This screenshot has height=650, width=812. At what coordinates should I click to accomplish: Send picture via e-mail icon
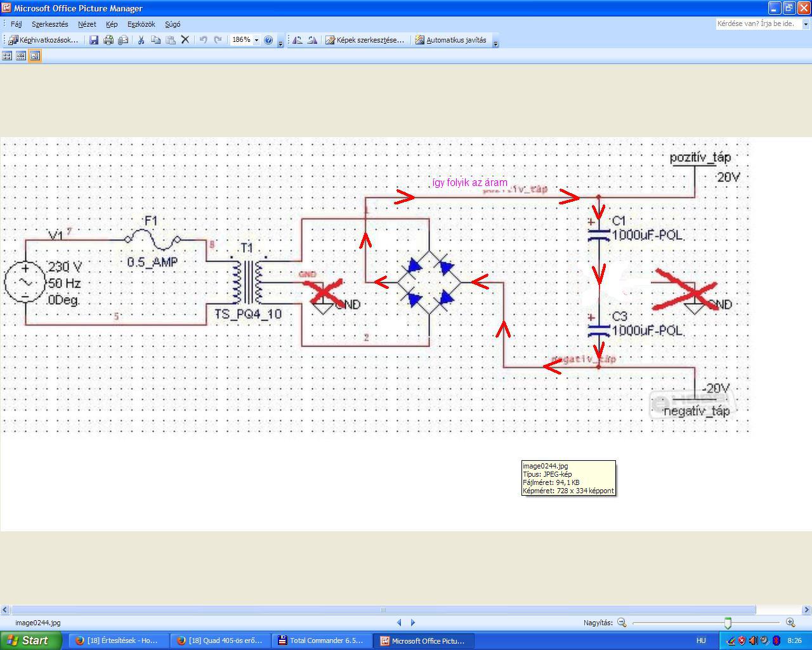pyautogui.click(x=123, y=40)
